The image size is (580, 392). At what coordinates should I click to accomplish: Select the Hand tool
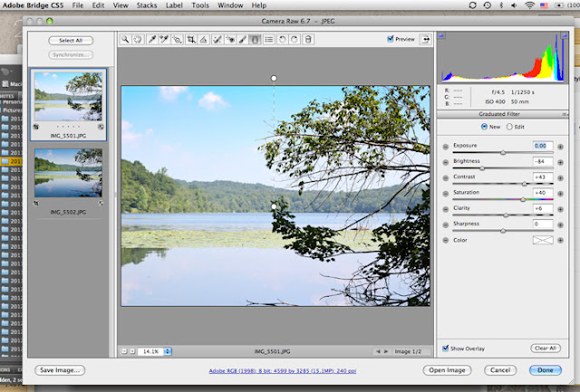pyautogui.click(x=138, y=39)
